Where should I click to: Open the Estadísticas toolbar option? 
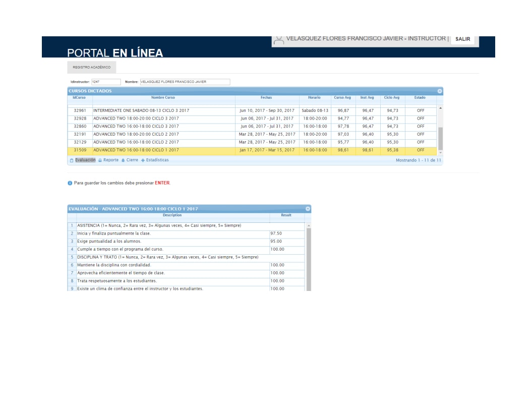tap(157, 160)
